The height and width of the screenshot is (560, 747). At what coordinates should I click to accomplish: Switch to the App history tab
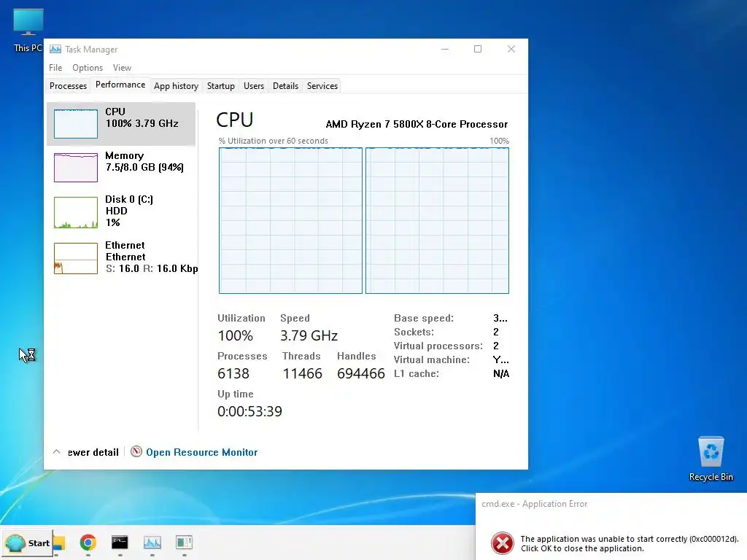point(176,86)
